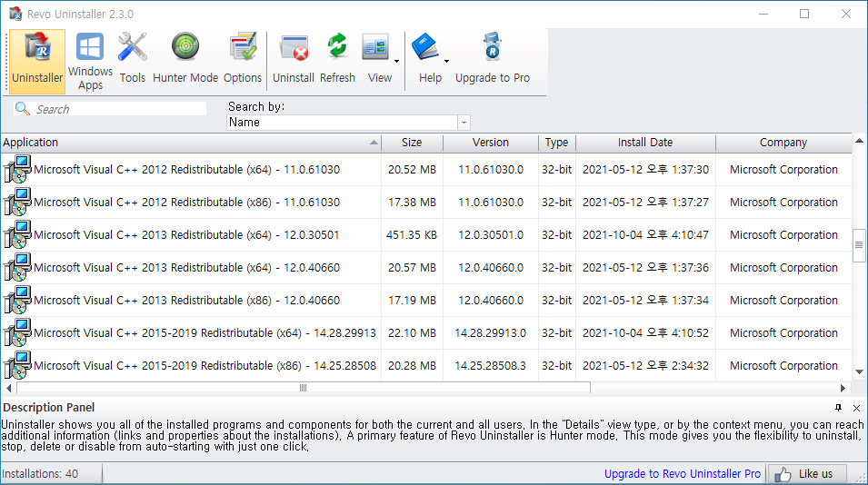Click the icon of Visual C++ 2012 x86 row
Viewport: 868px width, 485px height.
(17, 202)
